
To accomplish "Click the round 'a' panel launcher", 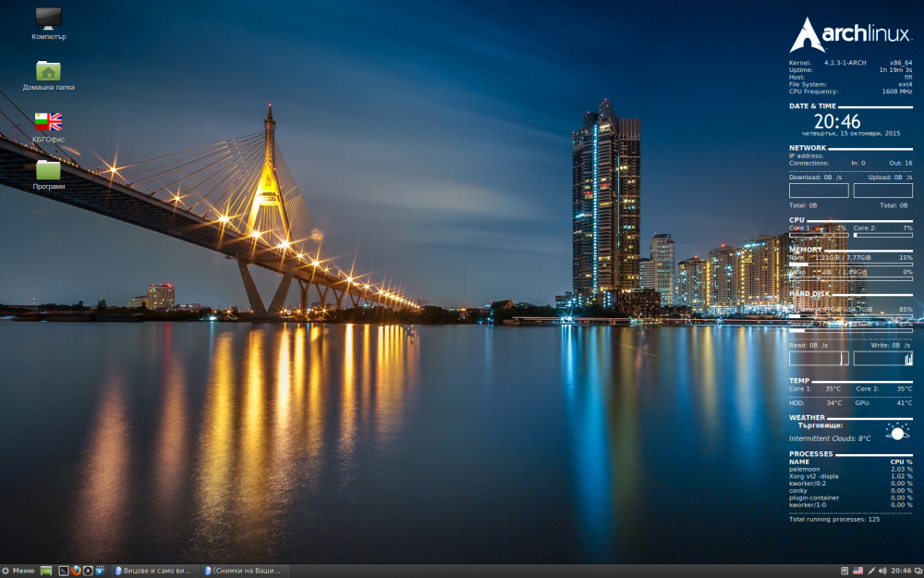I will point(88,571).
